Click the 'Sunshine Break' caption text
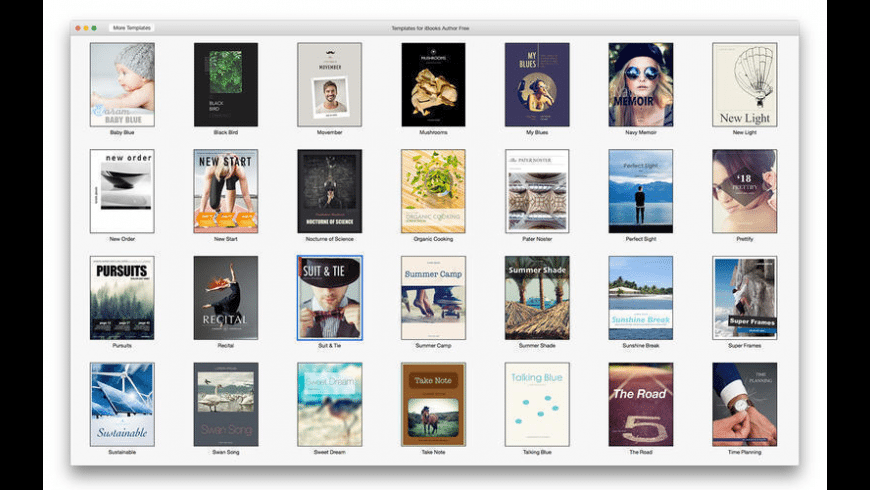870x490 pixels. pyautogui.click(x=641, y=346)
